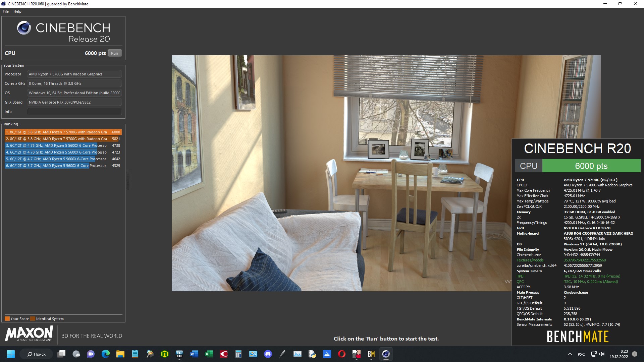Select ranking entry 2 scoring 5821
Viewport: 644px width, 362px height.
tap(63, 139)
